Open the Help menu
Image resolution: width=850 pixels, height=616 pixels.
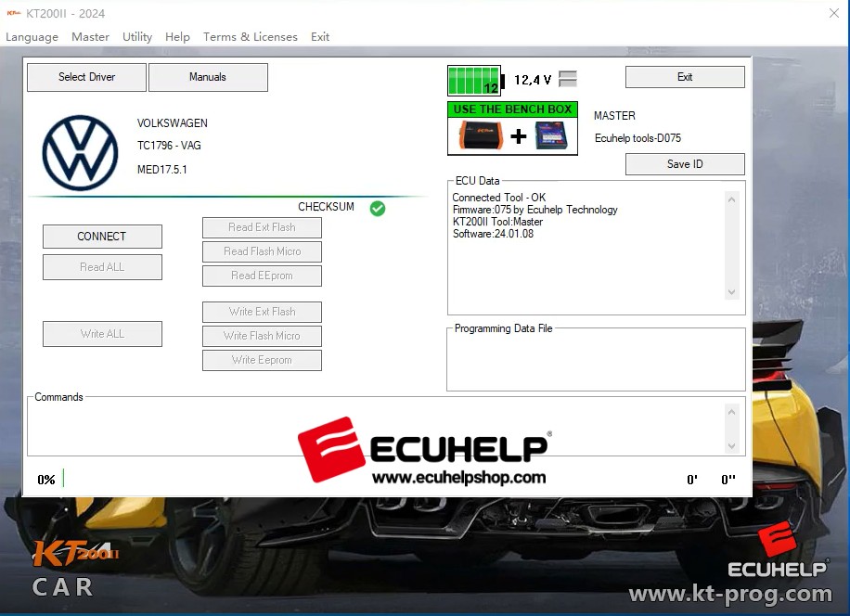pyautogui.click(x=177, y=37)
